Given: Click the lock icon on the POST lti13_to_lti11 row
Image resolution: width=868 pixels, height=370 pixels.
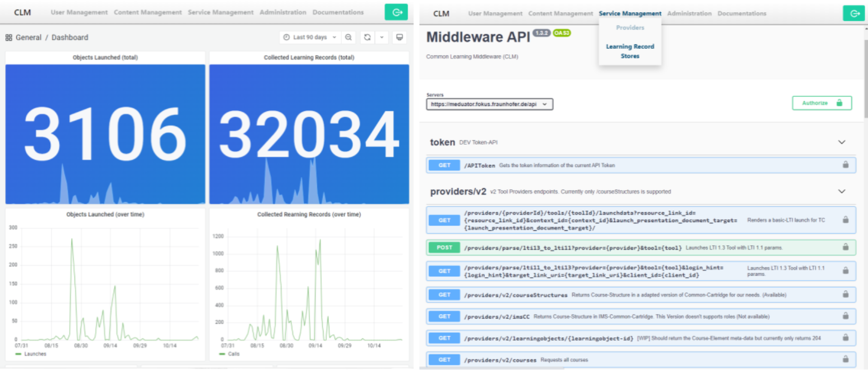Looking at the screenshot, I should tap(845, 247).
